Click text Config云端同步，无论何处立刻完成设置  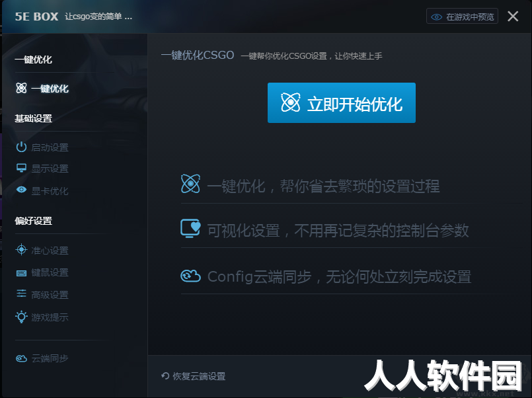click(339, 276)
